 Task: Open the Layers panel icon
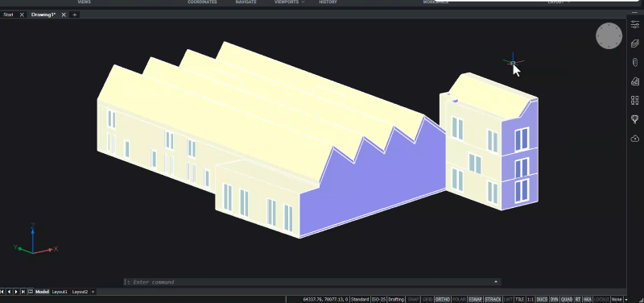tap(635, 44)
